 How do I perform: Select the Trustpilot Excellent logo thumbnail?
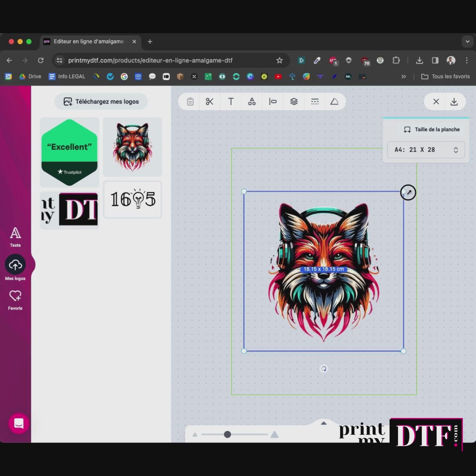[70, 152]
